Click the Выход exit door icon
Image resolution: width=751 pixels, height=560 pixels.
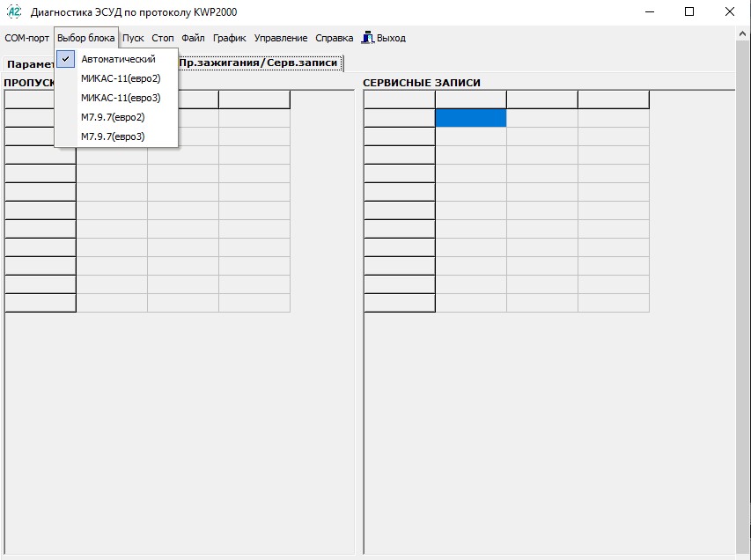click(367, 37)
